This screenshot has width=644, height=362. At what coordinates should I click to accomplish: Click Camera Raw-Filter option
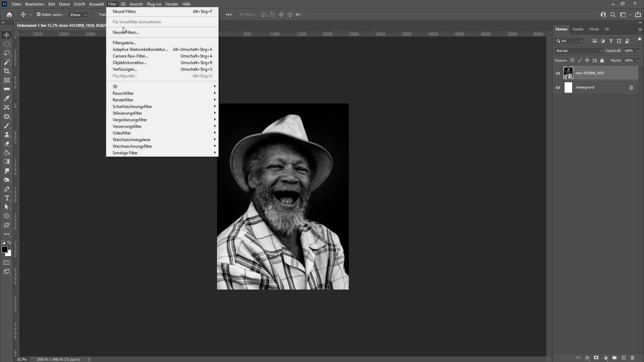click(130, 56)
